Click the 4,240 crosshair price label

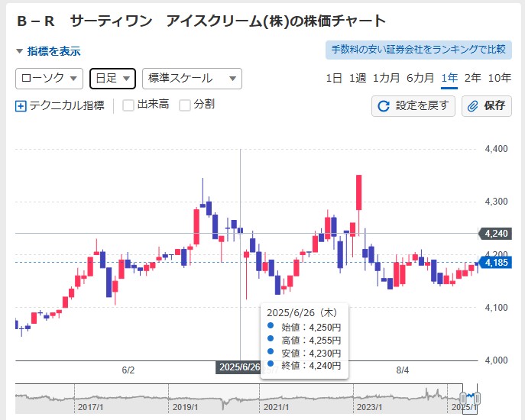coord(495,234)
